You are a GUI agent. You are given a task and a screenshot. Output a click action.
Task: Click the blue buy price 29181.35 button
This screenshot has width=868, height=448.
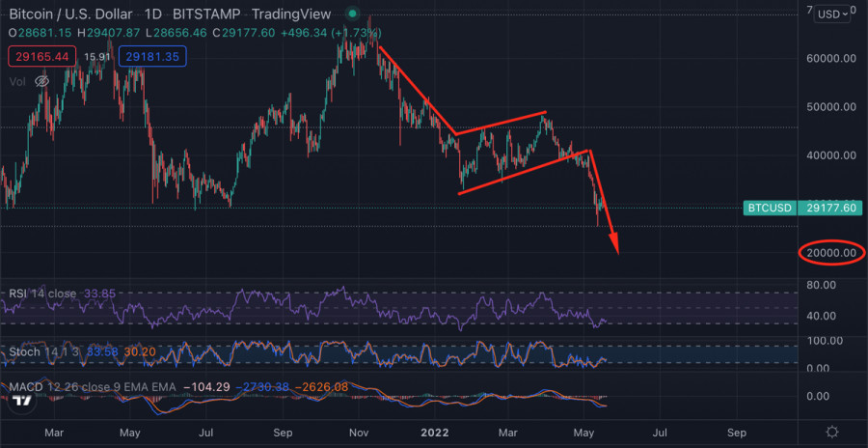click(151, 56)
